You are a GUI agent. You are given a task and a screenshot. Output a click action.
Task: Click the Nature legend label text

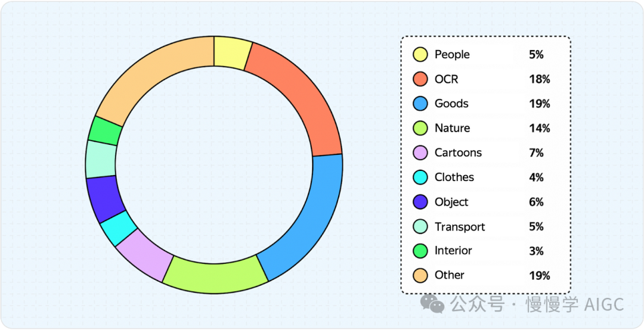[x=452, y=128]
